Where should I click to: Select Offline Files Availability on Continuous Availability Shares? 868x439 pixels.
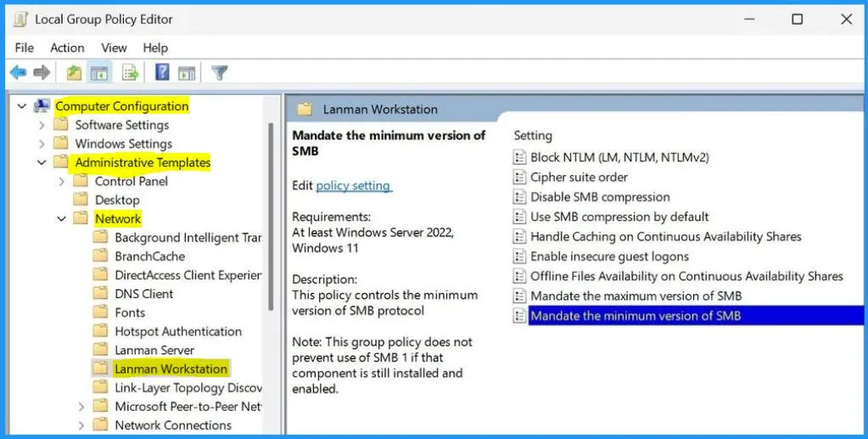[686, 276]
